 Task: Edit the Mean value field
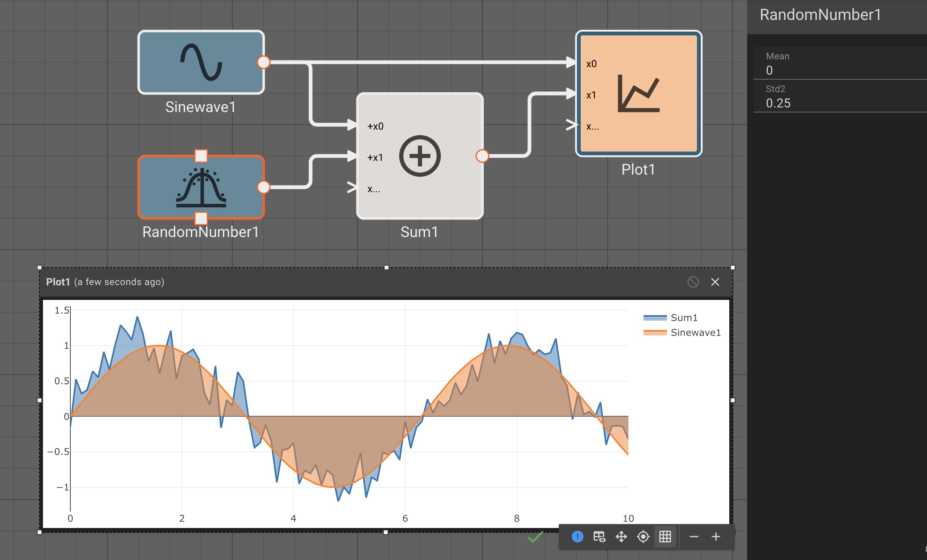[840, 63]
